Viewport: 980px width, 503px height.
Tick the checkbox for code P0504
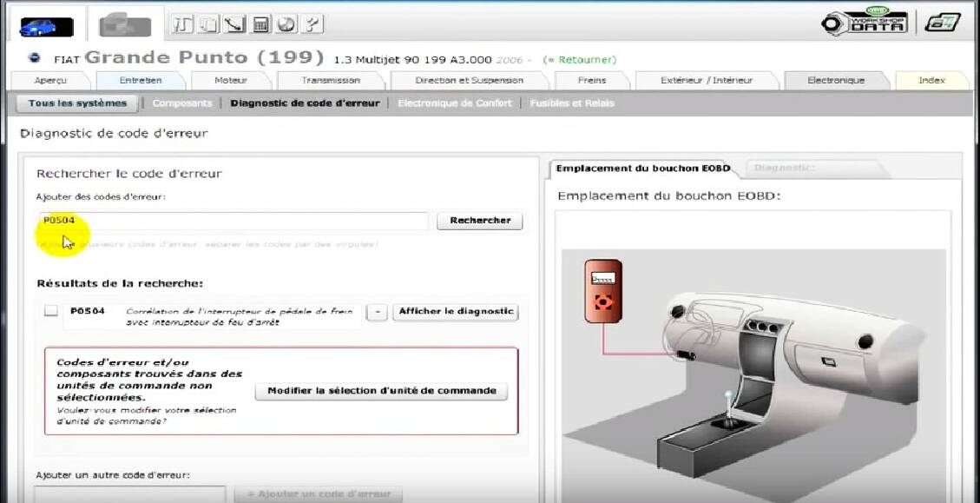point(51,311)
